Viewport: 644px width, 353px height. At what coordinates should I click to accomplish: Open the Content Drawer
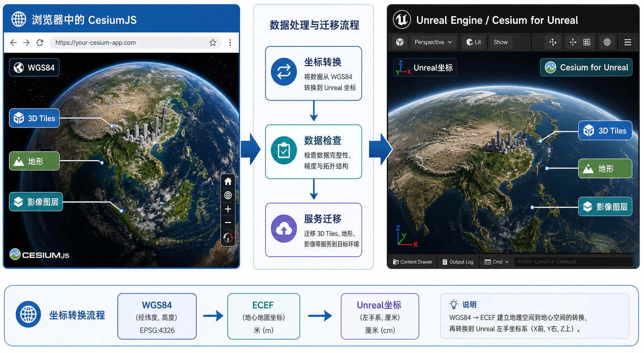[412, 262]
